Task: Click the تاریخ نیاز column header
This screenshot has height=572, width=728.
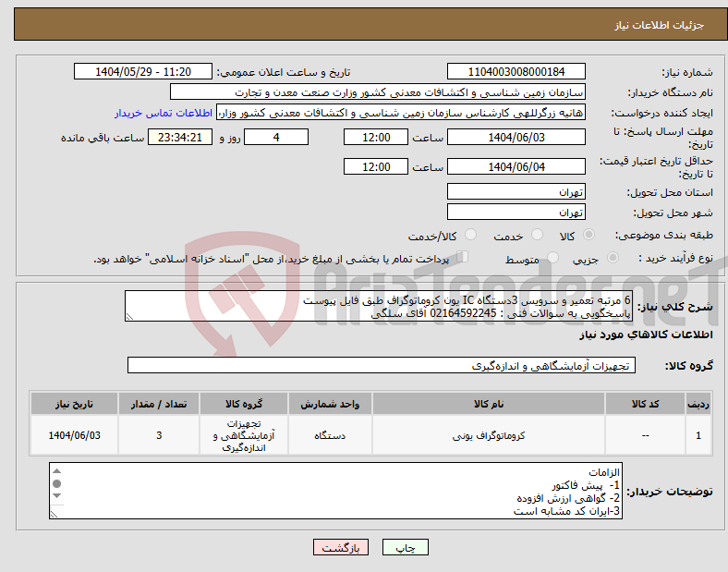Action: pos(74,404)
